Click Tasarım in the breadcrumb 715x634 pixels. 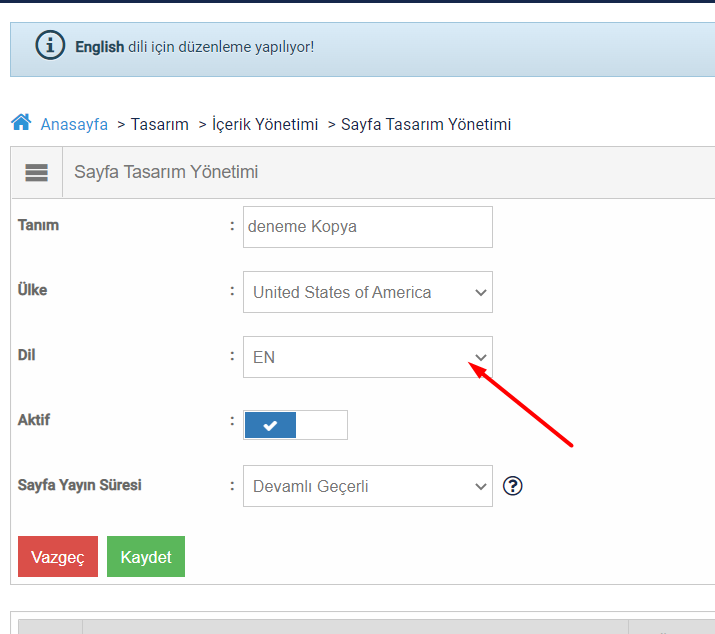pos(160,124)
